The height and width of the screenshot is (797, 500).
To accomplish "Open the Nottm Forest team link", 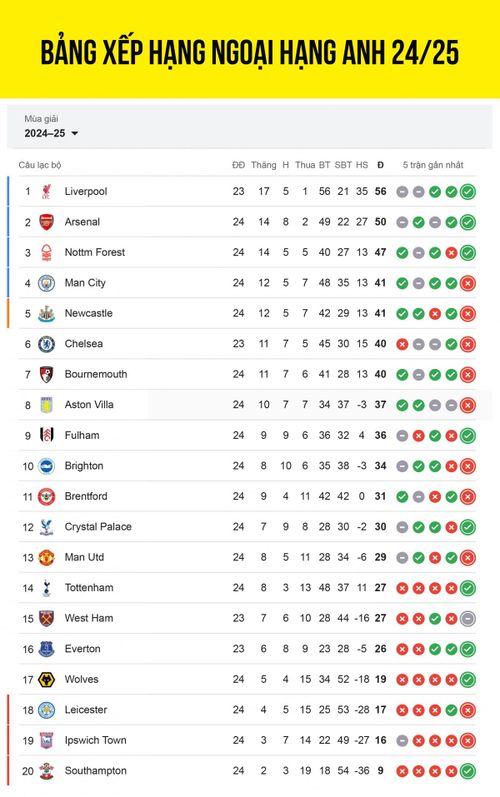I will [x=95, y=252].
